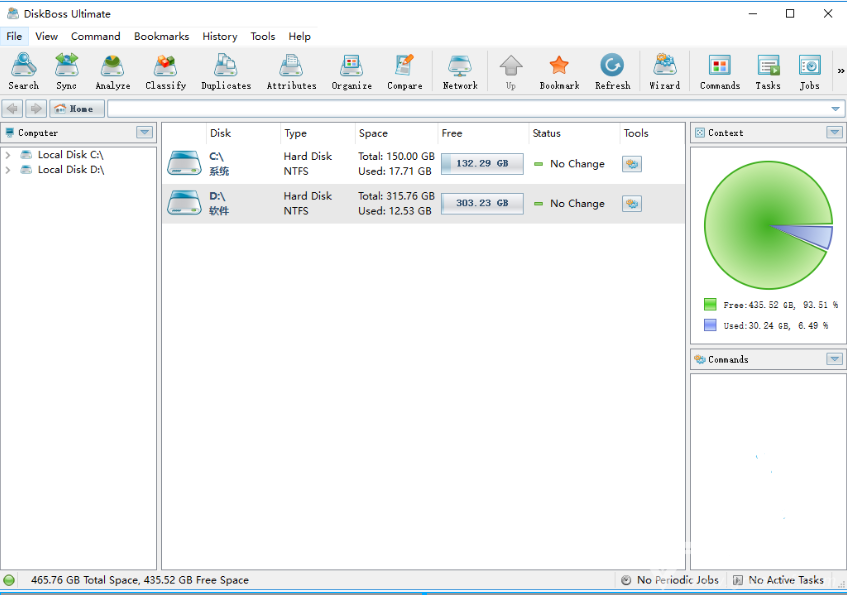
Task: Click the green Free legend swatch
Action: (x=710, y=304)
